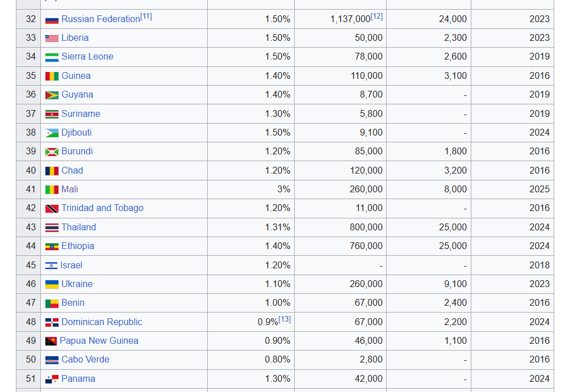The image size is (565, 392).
Task: Open the Trinidad and Tobago link
Action: tap(102, 208)
